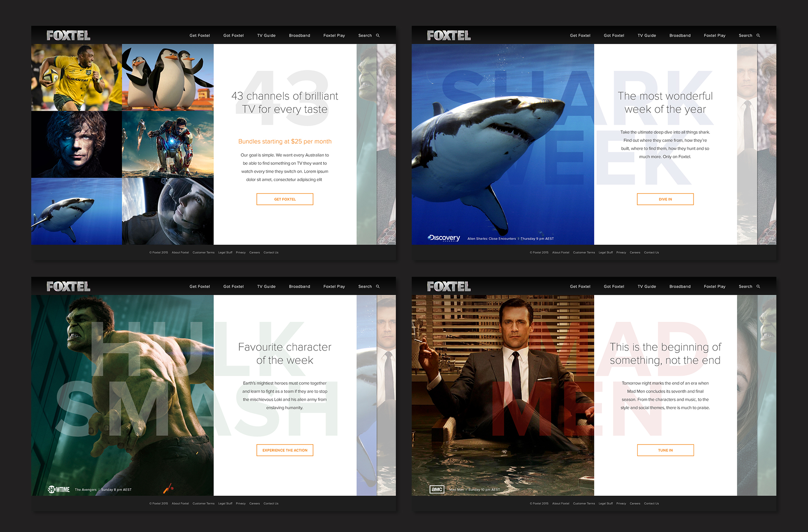
Task: Select the small shark thumbnail in the grid
Action: [x=77, y=211]
